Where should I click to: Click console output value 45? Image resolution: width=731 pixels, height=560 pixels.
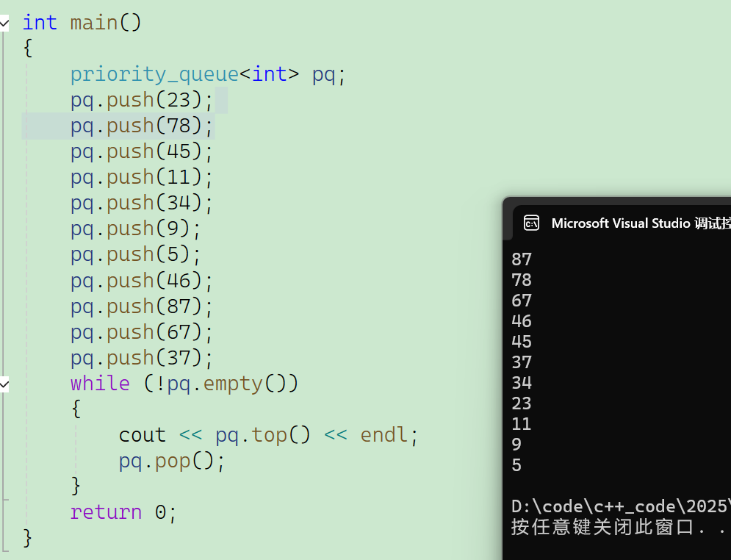(521, 341)
